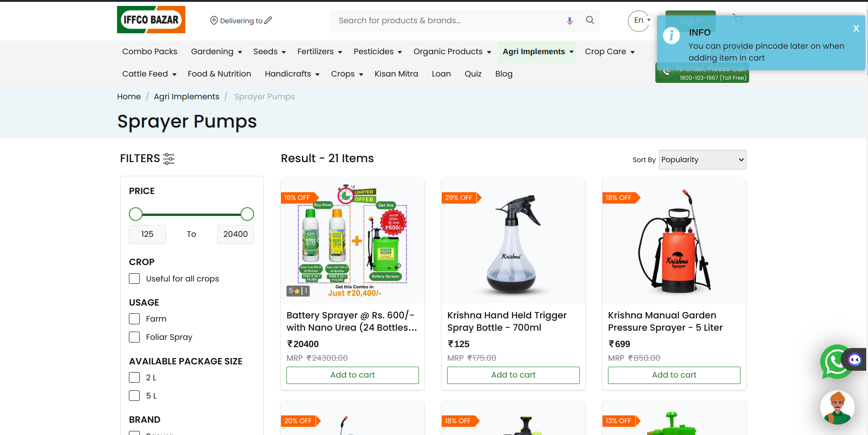Image resolution: width=868 pixels, height=435 pixels.
Task: Expand the Crops menu
Action: coord(347,74)
